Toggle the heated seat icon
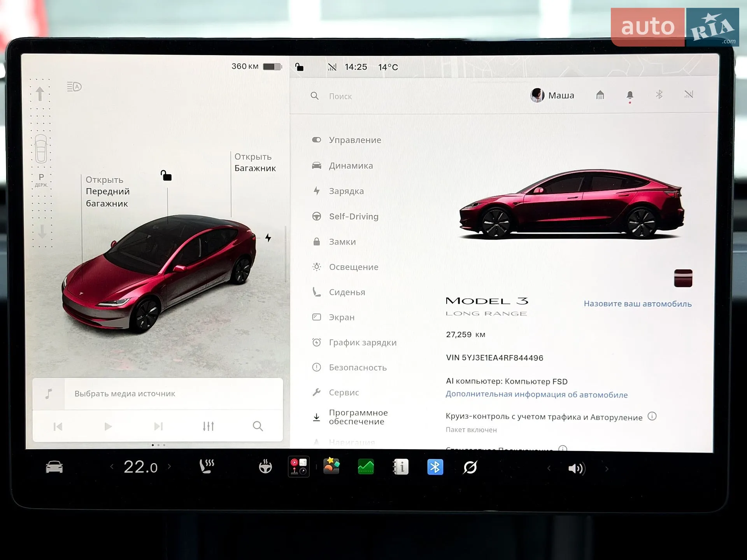This screenshot has width=747, height=560. tap(207, 466)
